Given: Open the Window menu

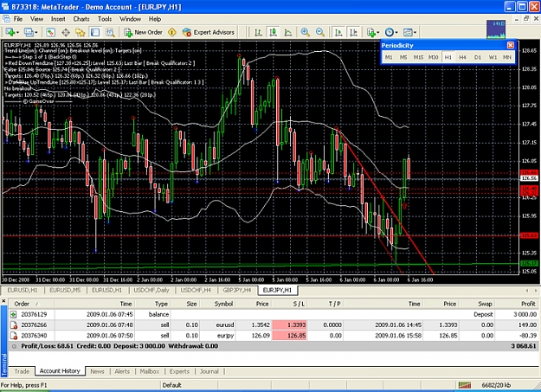Looking at the screenshot, I should (130, 19).
